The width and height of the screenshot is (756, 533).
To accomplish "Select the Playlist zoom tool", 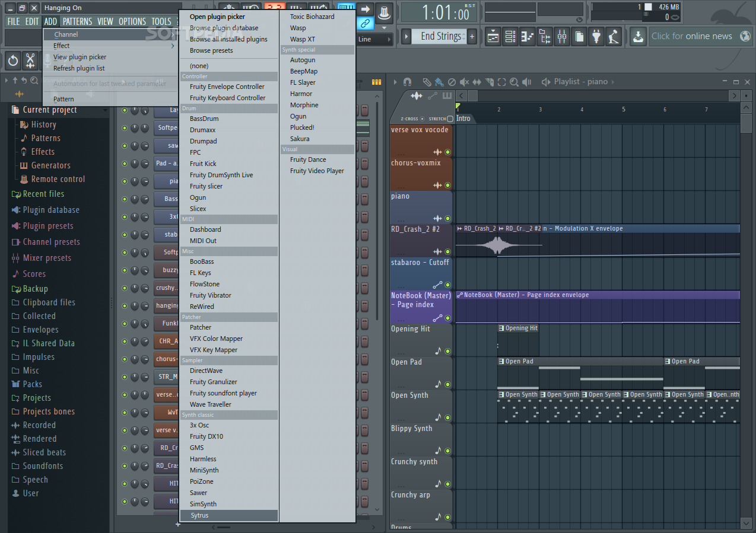I will (x=514, y=82).
